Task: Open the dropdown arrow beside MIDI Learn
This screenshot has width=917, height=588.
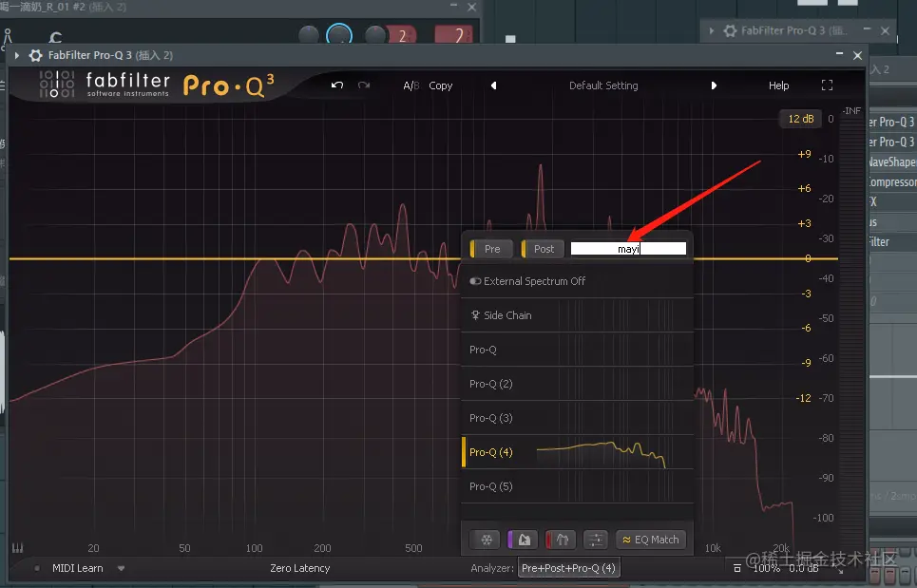Action: pyautogui.click(x=121, y=568)
